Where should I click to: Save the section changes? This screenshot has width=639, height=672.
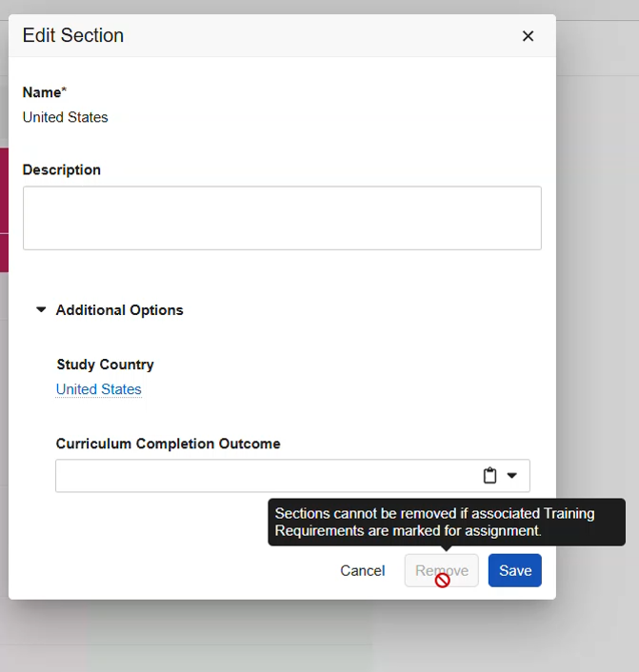point(514,570)
